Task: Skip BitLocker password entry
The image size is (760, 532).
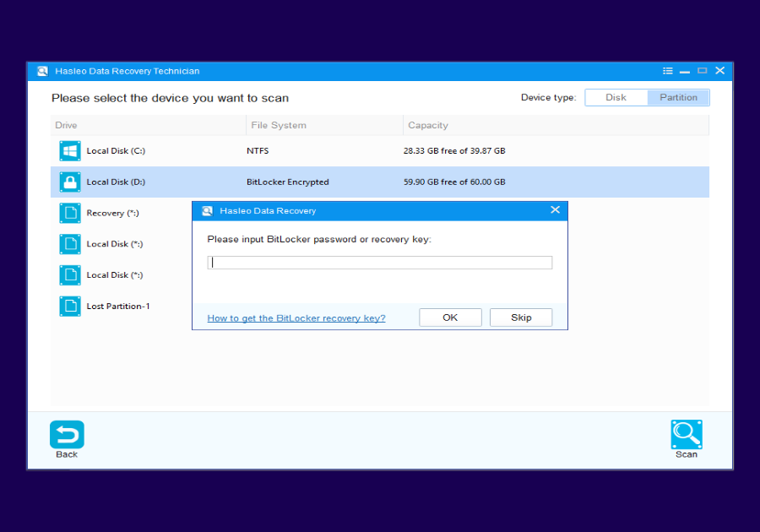Action: tap(521, 317)
